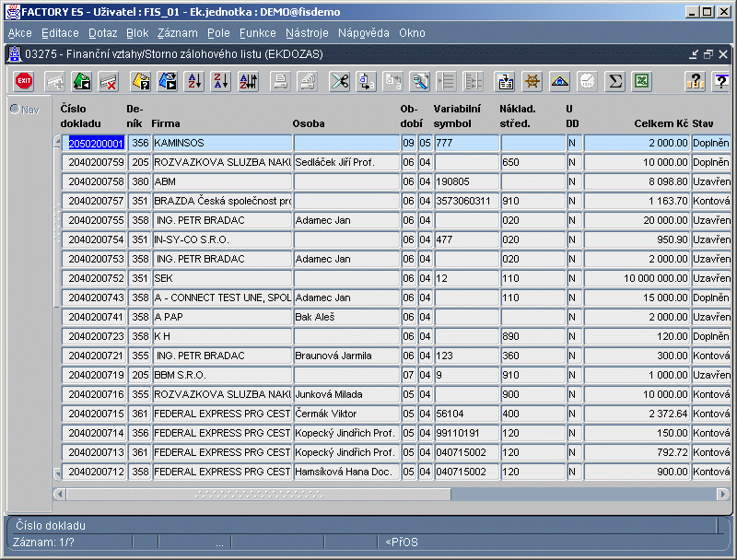
Task: Click the Sedláček Jiří Prof. person cell
Action: (346, 162)
